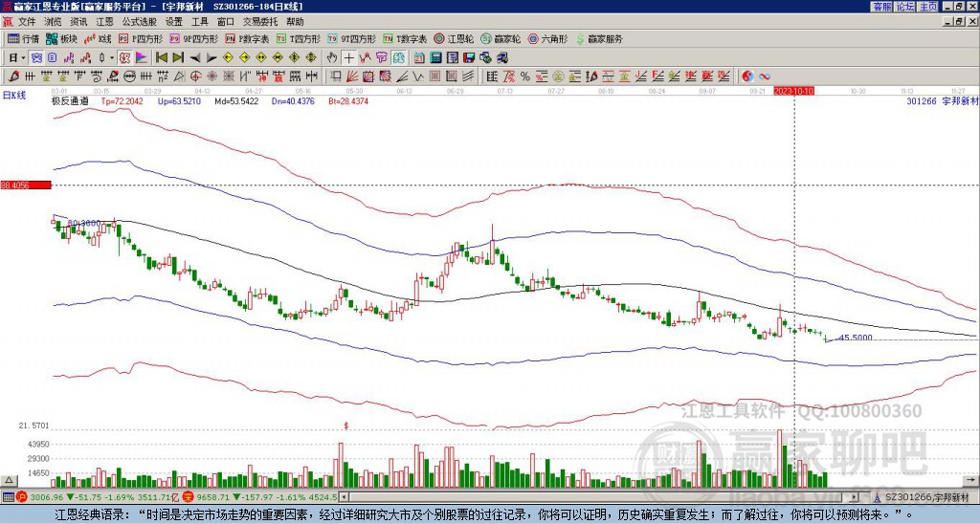Open the 帮助 menu

point(295,22)
